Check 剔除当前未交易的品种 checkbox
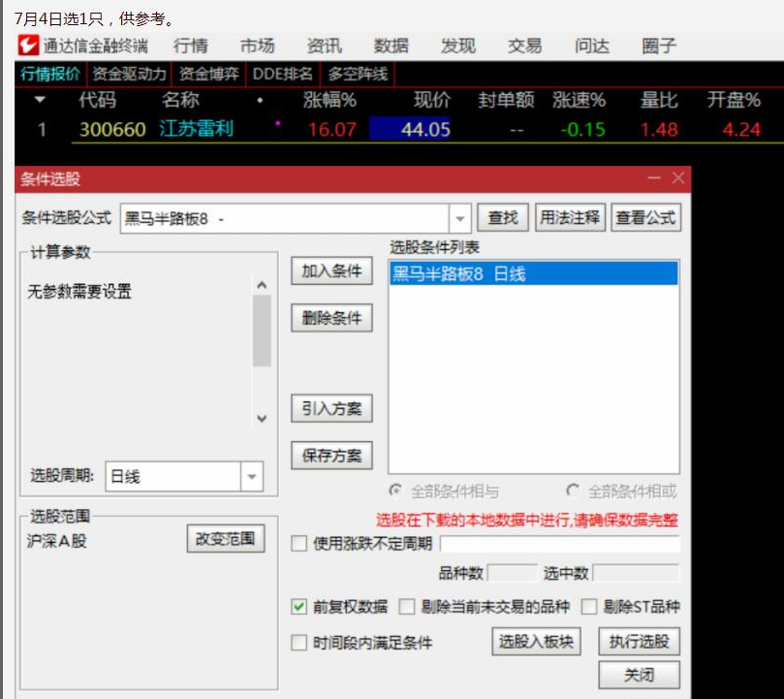The height and width of the screenshot is (699, 784). point(406,607)
